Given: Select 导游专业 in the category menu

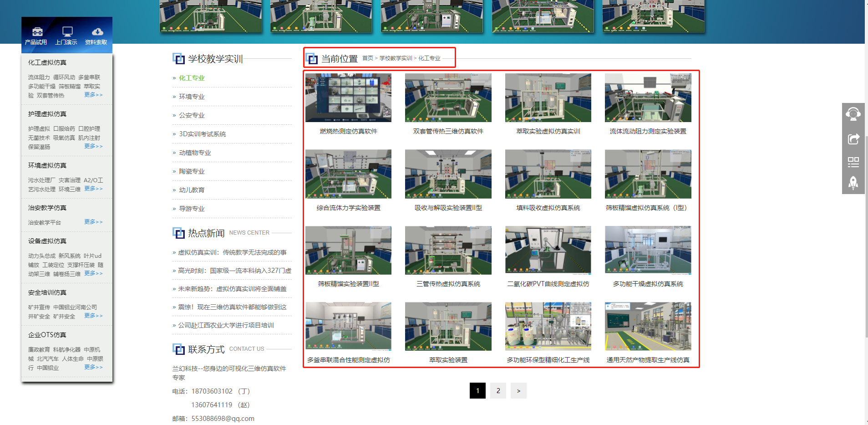Looking at the screenshot, I should click(192, 209).
